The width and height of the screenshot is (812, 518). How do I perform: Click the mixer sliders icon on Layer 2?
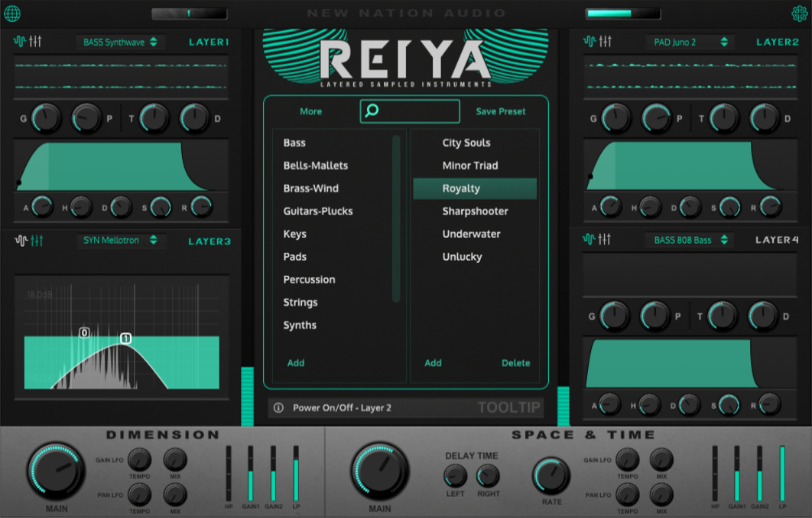click(x=606, y=42)
